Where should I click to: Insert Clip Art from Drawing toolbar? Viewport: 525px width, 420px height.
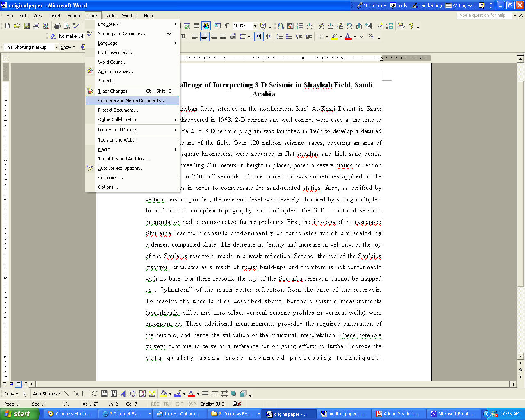[x=142, y=394]
